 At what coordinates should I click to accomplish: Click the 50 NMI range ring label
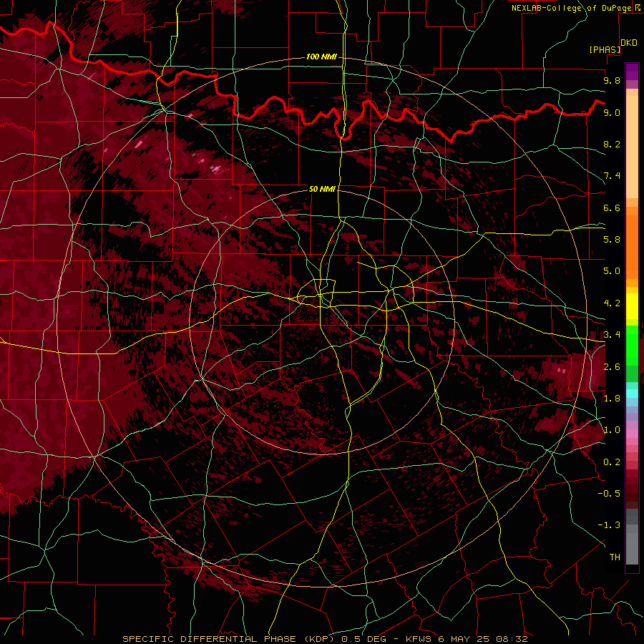[322, 189]
